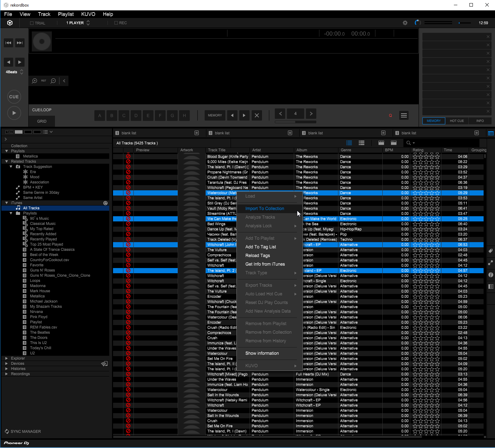Viewport: 495px width, 448px height.
Task: Open the hamburger menu beside quantize
Action: tap(404, 115)
